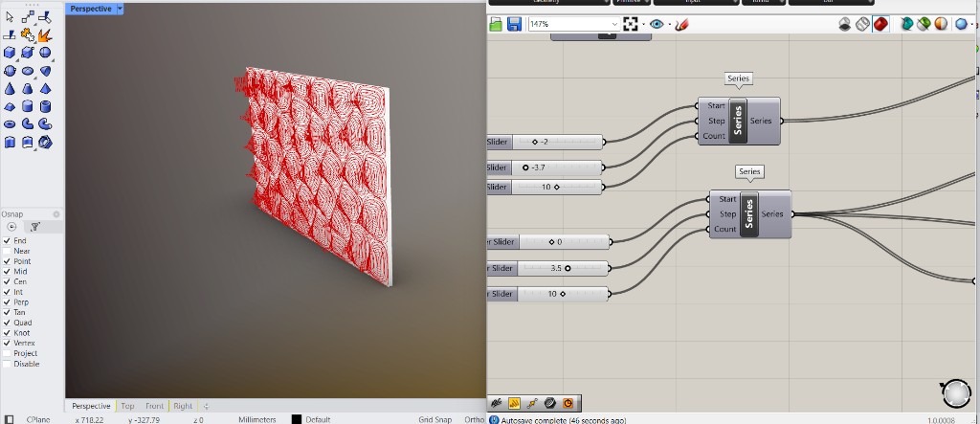Choose the Torus solid tool
The height and width of the screenshot is (424, 980).
point(10,124)
